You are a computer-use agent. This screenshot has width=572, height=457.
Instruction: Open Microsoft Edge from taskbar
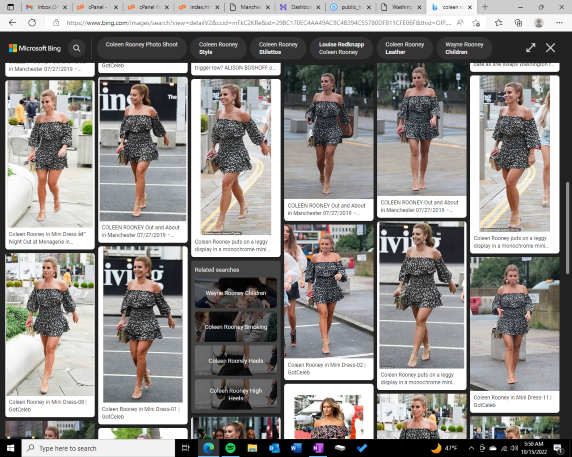pos(208,448)
